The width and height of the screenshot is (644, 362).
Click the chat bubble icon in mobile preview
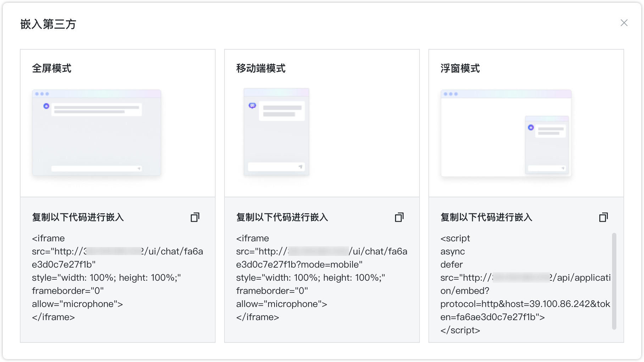(x=252, y=106)
